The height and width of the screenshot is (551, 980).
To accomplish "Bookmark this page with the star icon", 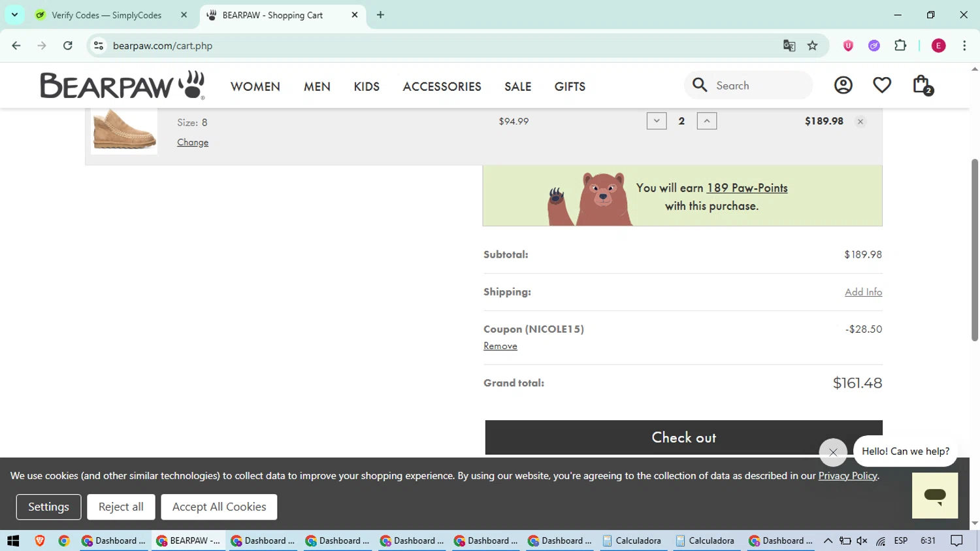I will click(x=812, y=46).
